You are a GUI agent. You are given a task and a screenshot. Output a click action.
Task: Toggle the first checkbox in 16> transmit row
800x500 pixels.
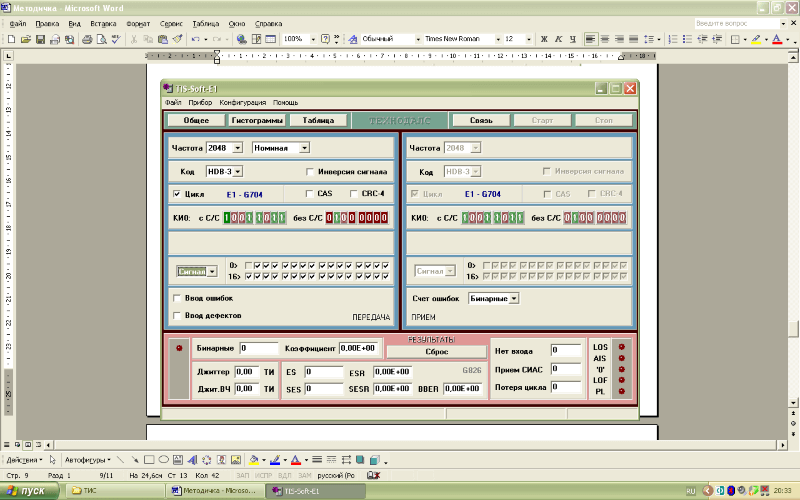[x=248, y=277]
